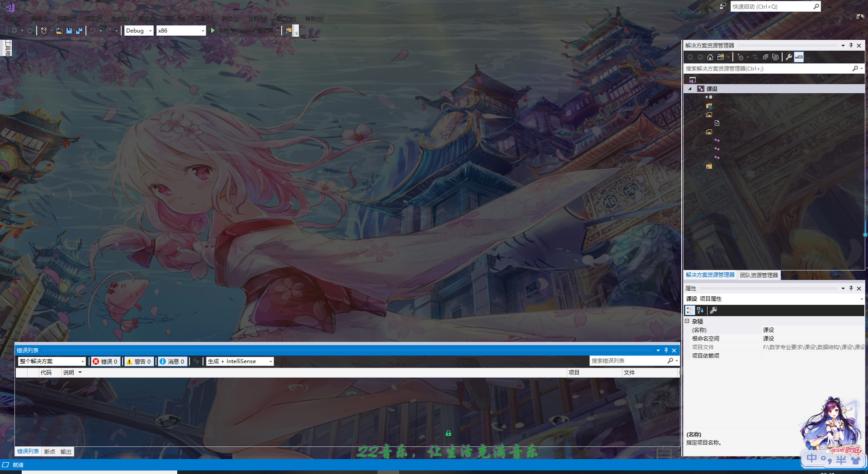Click the Quick Launch search field

[x=775, y=6]
